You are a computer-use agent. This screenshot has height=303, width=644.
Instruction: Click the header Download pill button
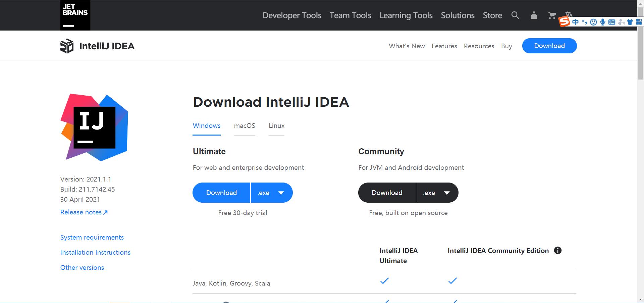tap(549, 46)
